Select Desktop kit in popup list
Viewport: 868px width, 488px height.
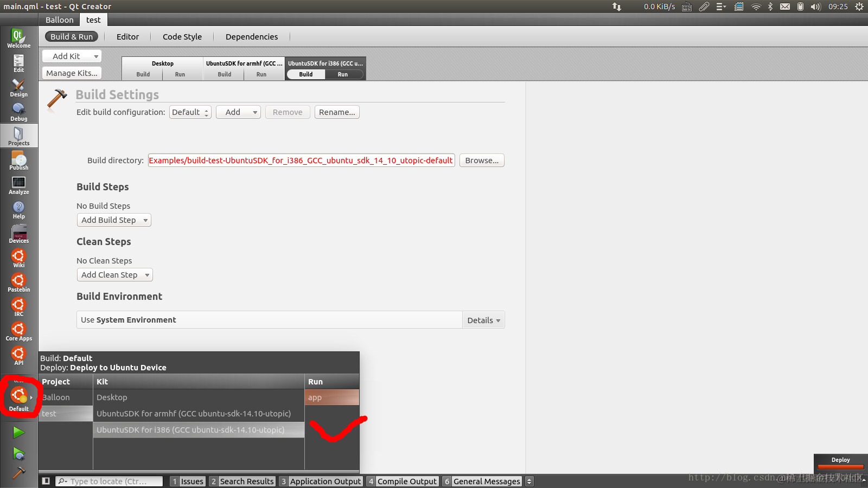coord(199,397)
